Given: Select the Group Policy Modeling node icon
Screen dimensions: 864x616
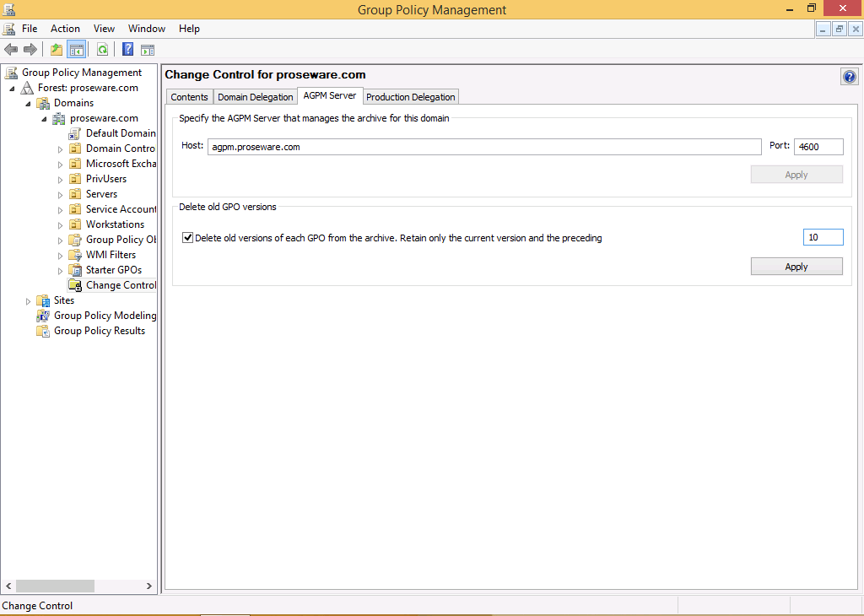Looking at the screenshot, I should click(x=43, y=316).
